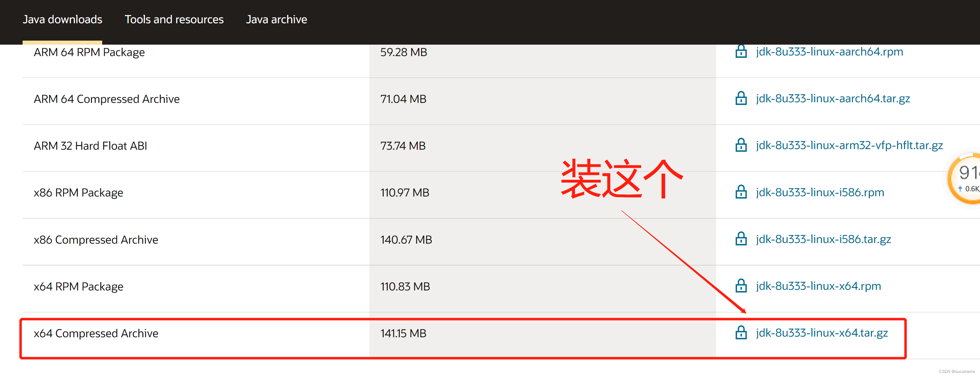Select x86 RPM Package text
The image size is (980, 376).
(78, 193)
